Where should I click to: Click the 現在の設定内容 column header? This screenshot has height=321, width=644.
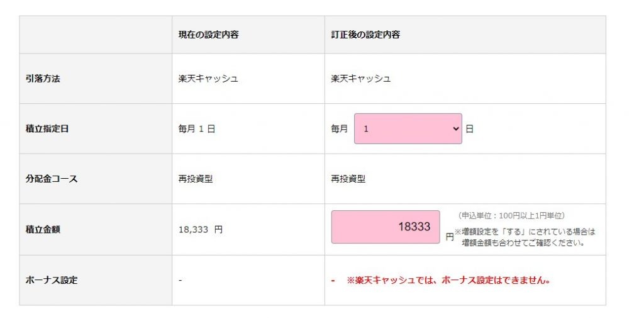click(x=209, y=35)
